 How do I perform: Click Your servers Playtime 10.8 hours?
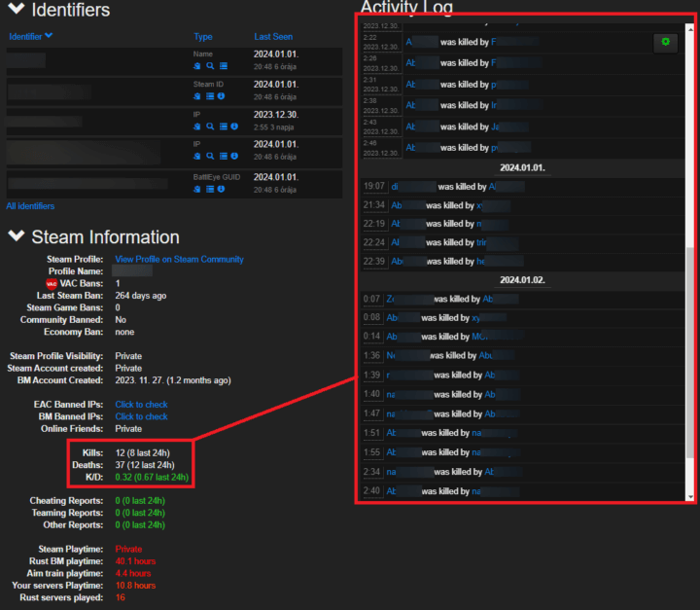point(135,586)
